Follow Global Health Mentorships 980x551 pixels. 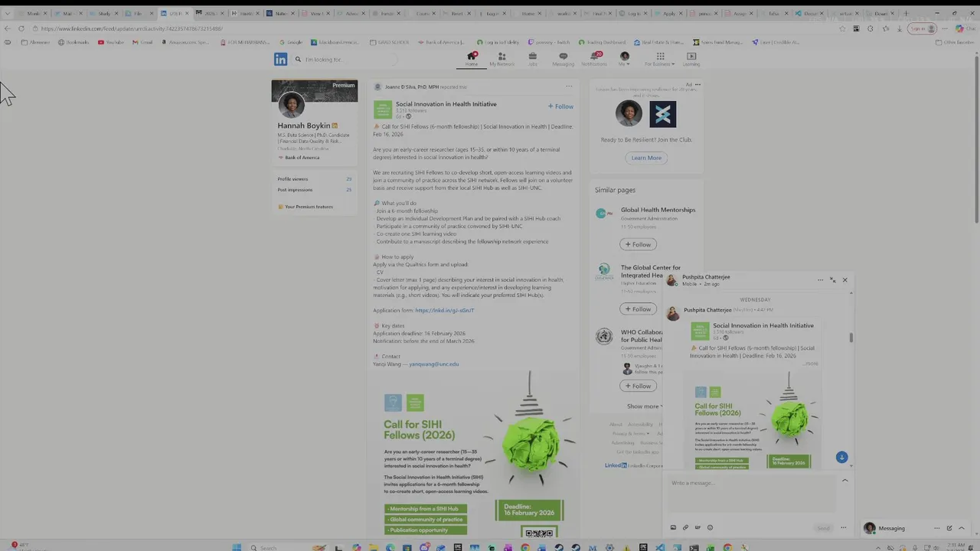[x=638, y=244]
